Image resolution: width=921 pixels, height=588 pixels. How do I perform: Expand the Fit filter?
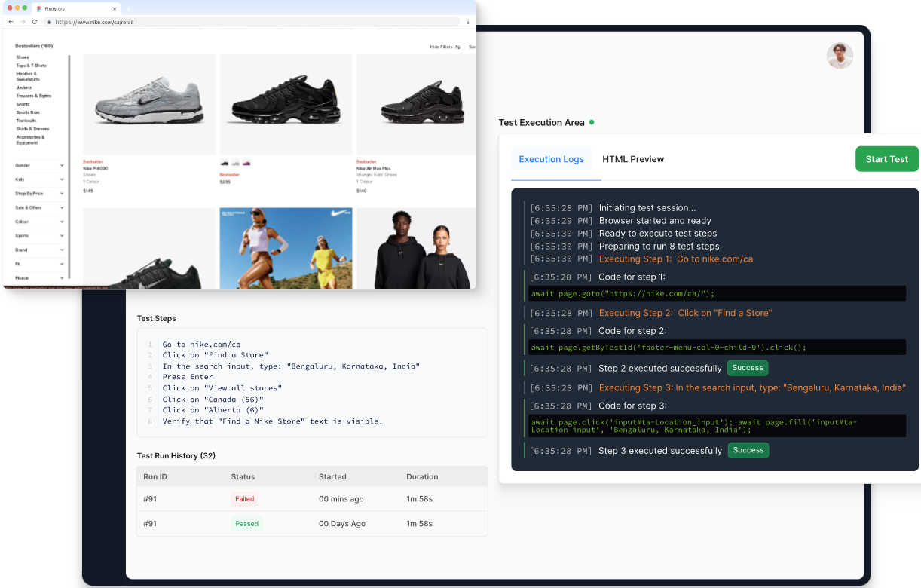[x=40, y=264]
